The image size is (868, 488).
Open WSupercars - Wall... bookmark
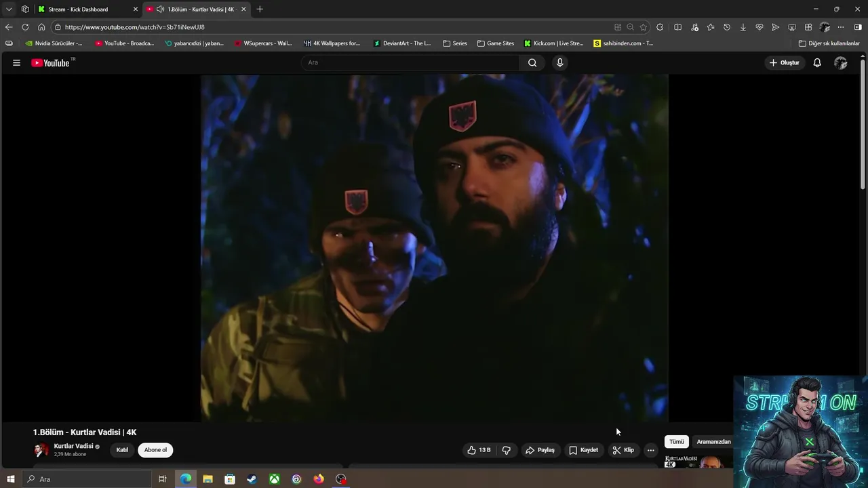tap(263, 43)
